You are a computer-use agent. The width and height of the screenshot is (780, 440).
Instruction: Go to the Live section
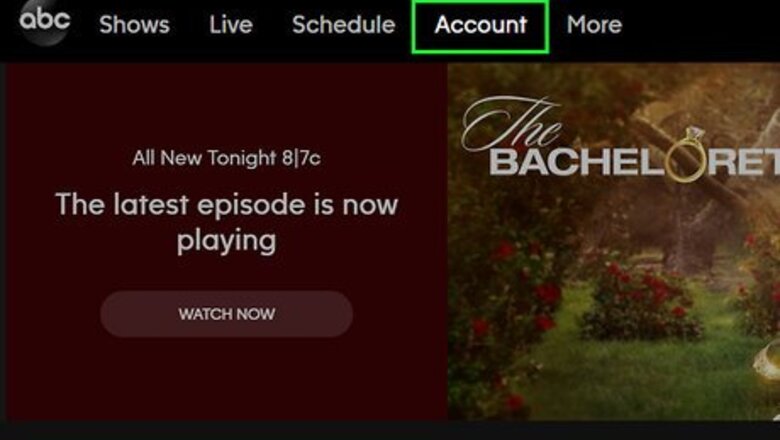tap(231, 25)
